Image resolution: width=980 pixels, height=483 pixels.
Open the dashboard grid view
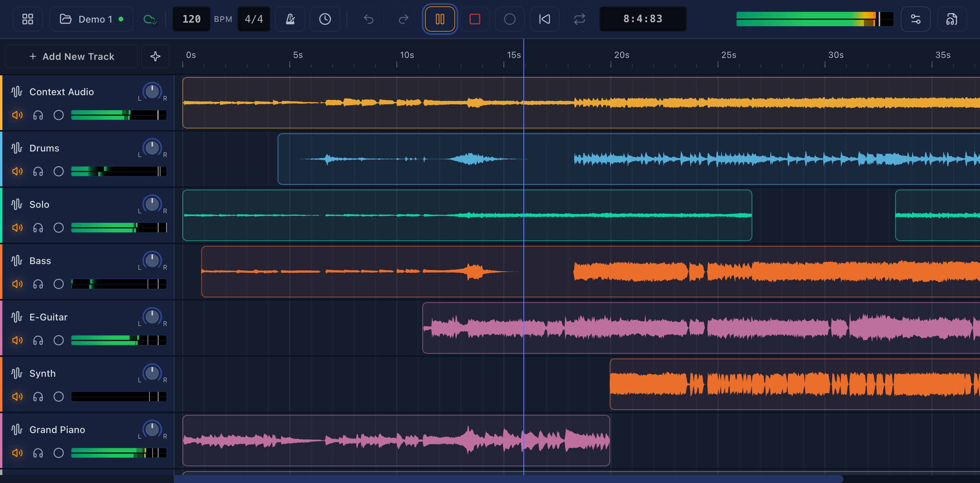[x=27, y=19]
